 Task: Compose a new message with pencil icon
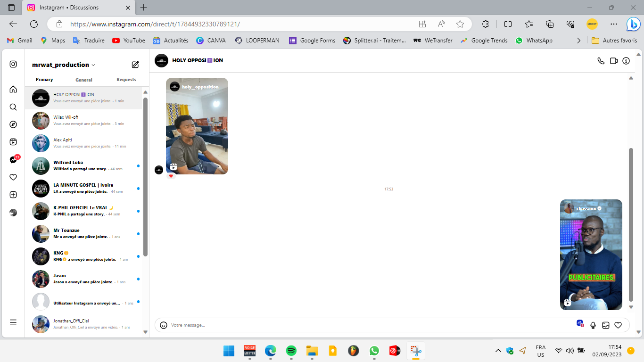(x=135, y=65)
